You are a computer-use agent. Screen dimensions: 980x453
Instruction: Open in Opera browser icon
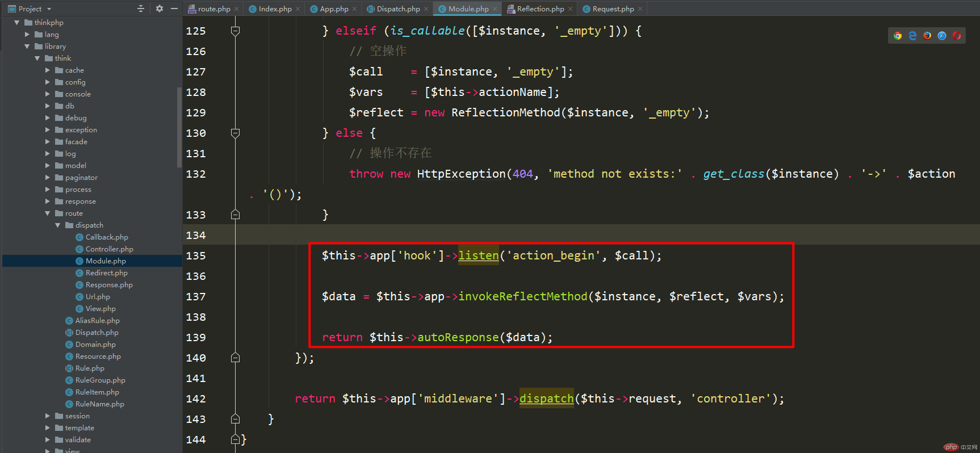tap(957, 36)
